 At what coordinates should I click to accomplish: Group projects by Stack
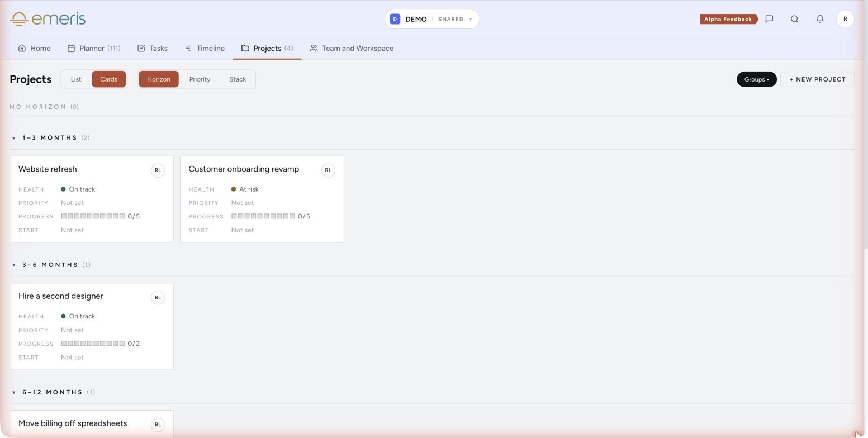click(238, 79)
